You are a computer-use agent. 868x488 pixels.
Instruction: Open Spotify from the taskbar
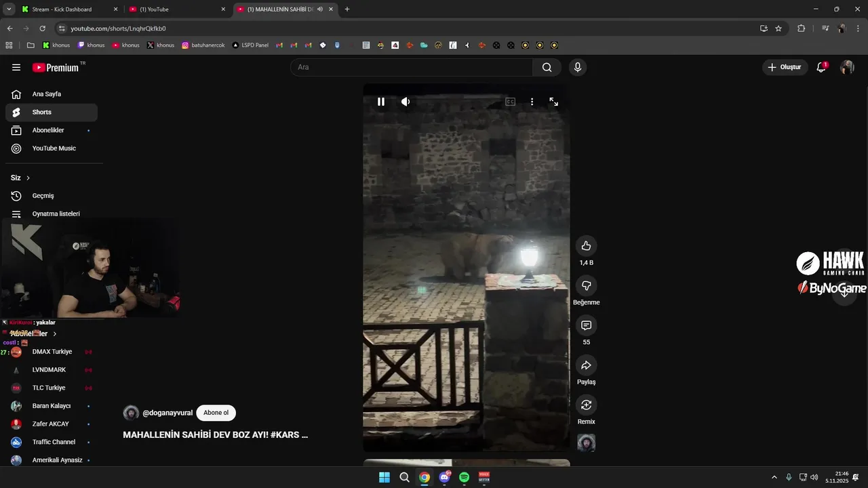coord(465,477)
